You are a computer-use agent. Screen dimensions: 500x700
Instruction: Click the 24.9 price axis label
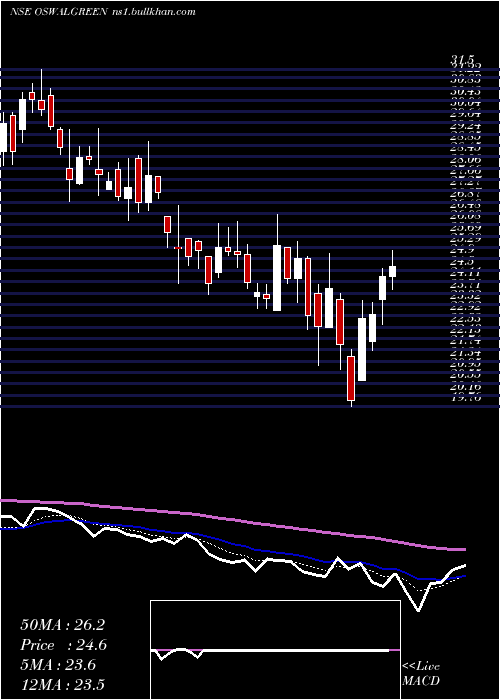point(463,251)
